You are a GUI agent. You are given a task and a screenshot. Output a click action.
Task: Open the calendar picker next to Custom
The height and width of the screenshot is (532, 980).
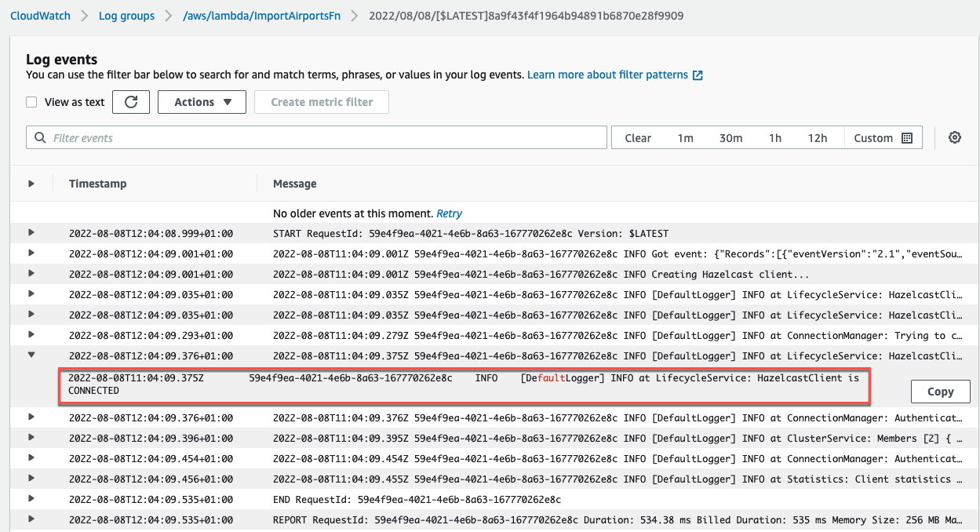coord(907,137)
